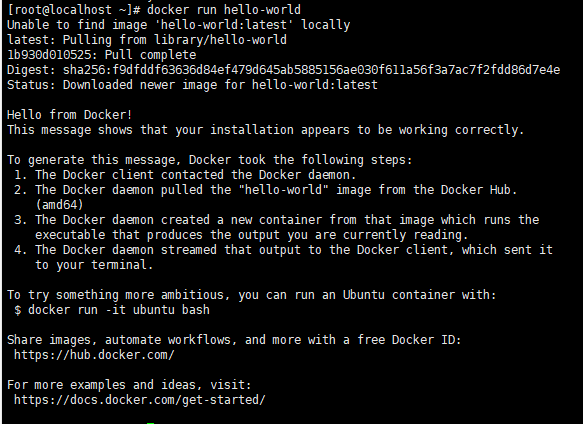Click the word 'Ubuntu' in the output
Screen dimensions: 583x424
364,295
